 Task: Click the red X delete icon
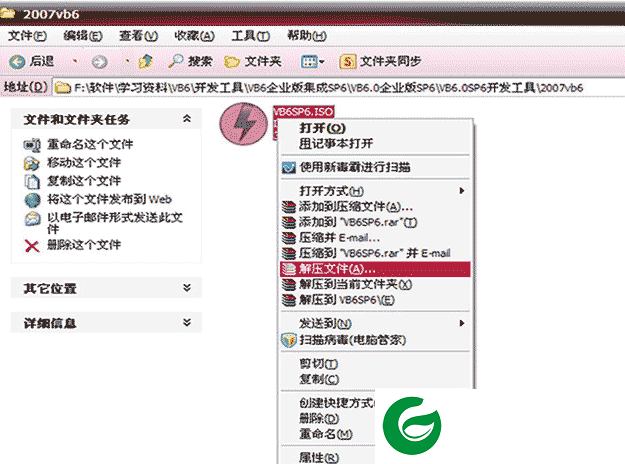[32, 246]
